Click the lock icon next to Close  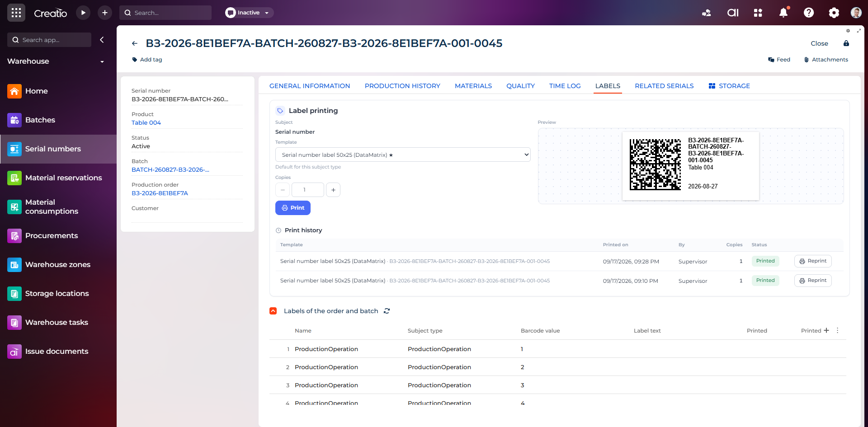tap(846, 43)
